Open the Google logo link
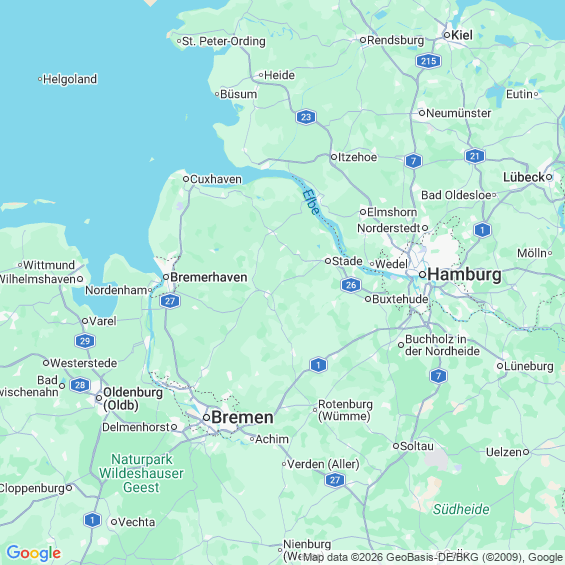 click(x=34, y=553)
